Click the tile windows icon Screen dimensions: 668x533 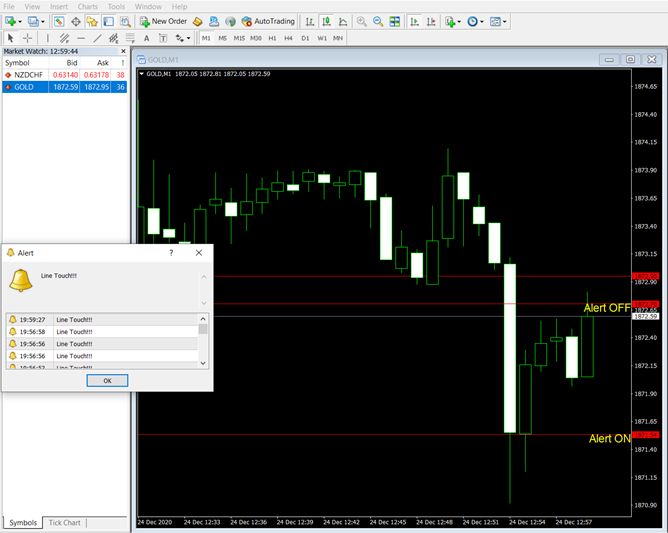click(x=395, y=21)
